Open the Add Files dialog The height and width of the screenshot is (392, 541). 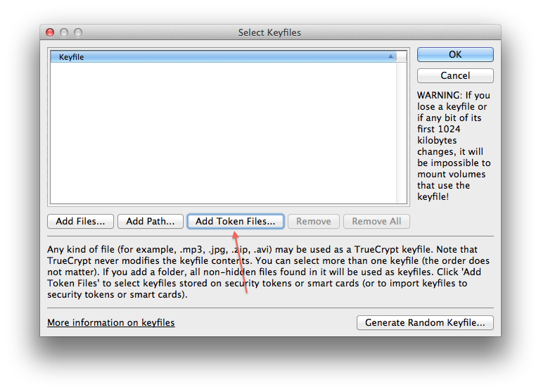pos(80,221)
